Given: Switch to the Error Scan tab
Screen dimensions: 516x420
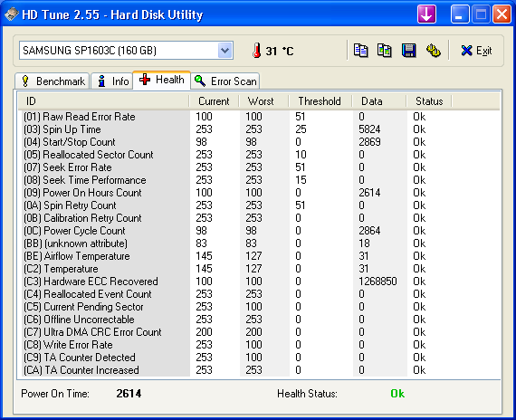Looking at the screenshot, I should click(225, 81).
